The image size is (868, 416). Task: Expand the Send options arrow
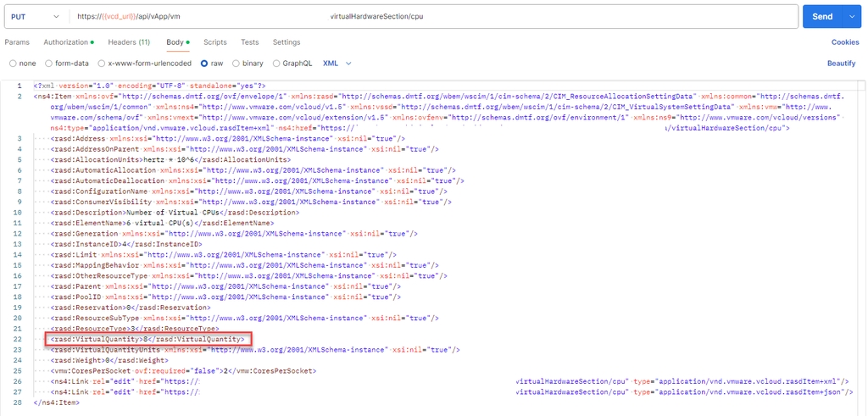pos(851,16)
